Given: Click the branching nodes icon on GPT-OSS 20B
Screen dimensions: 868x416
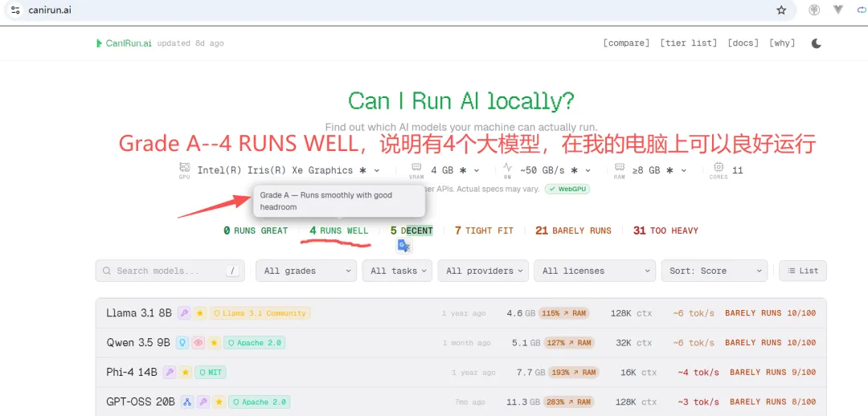Looking at the screenshot, I should point(187,402).
